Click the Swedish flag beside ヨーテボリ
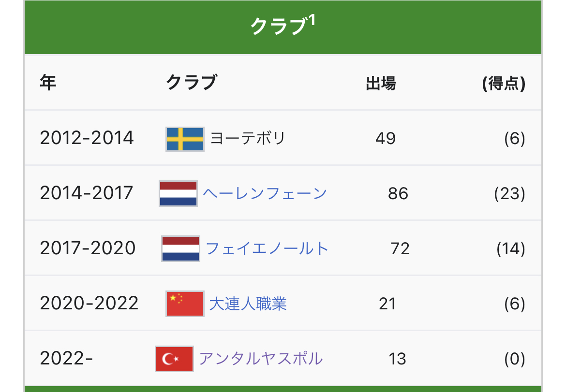Image resolution: width=566 pixels, height=392 pixels. click(185, 139)
